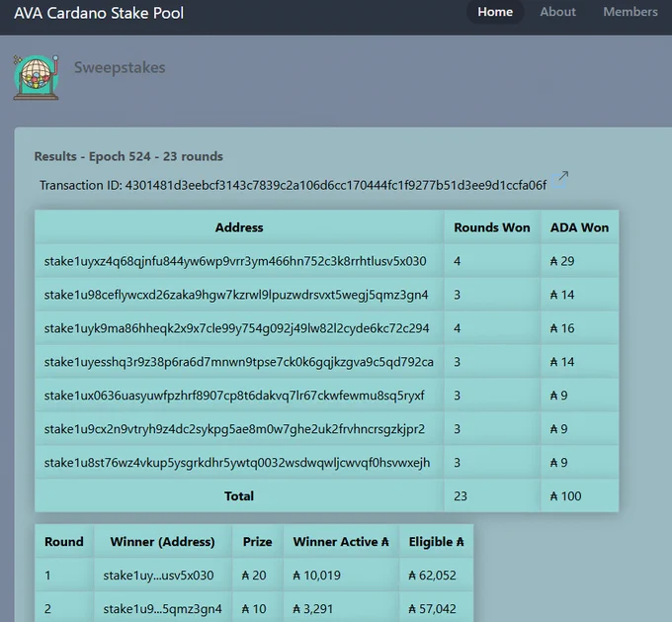This screenshot has width=672, height=622.
Task: Select round 1 winner stake1uy...usv5x030
Action: pos(158,576)
